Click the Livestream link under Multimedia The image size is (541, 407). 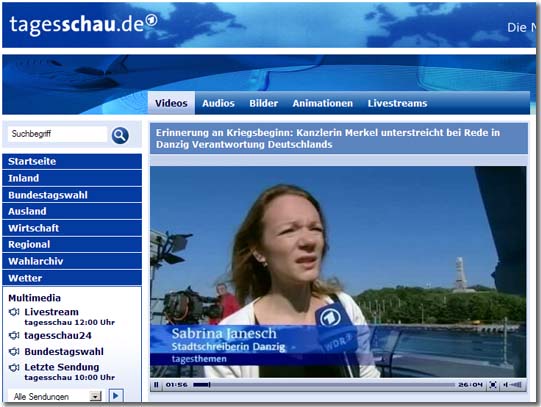point(51,312)
